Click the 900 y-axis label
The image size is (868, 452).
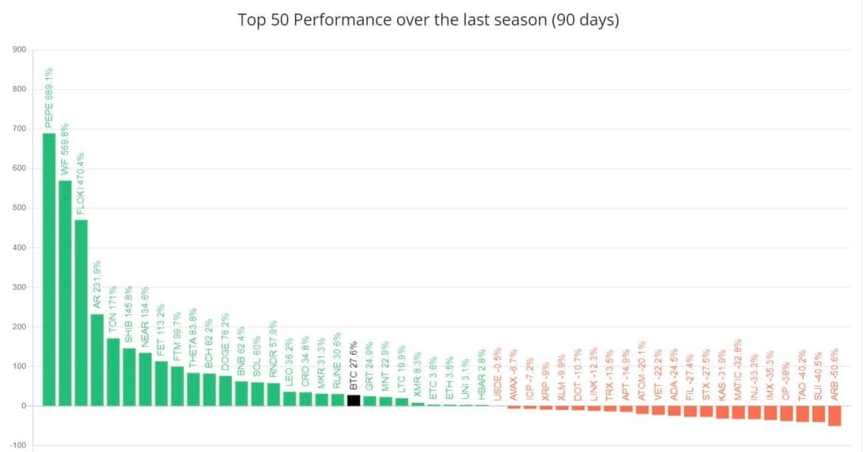coord(19,50)
